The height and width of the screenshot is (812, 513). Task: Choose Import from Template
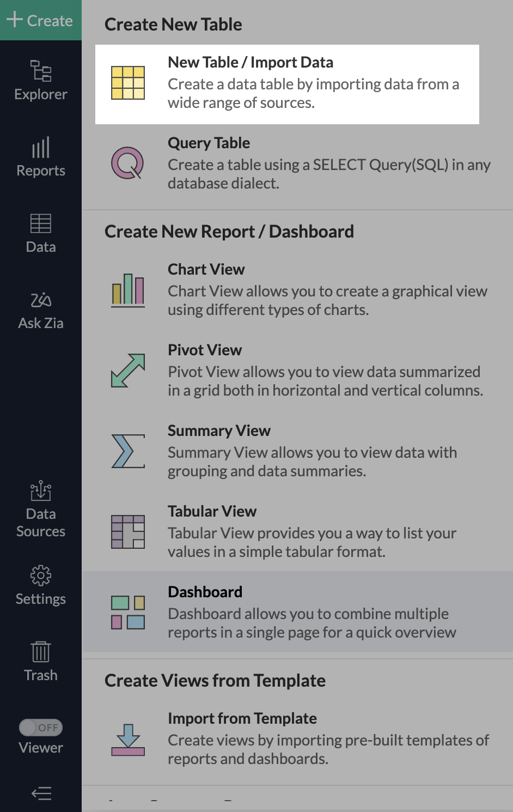297,738
